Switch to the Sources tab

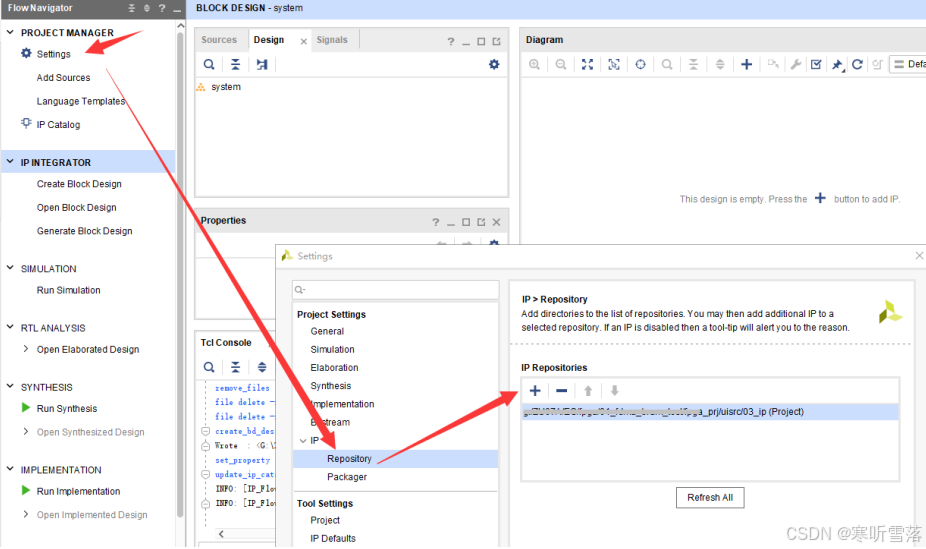pos(219,40)
